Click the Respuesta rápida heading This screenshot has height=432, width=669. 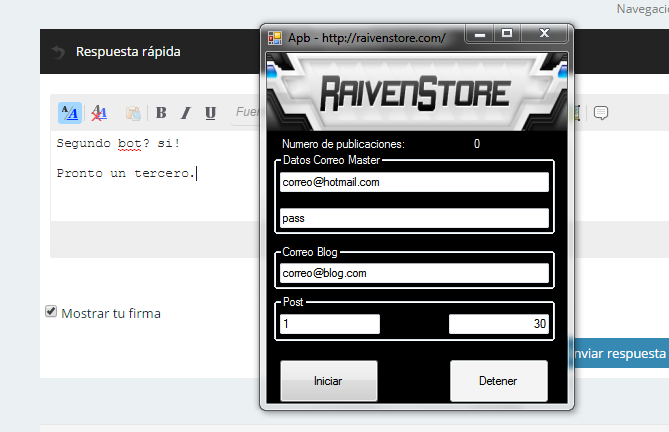coord(128,52)
